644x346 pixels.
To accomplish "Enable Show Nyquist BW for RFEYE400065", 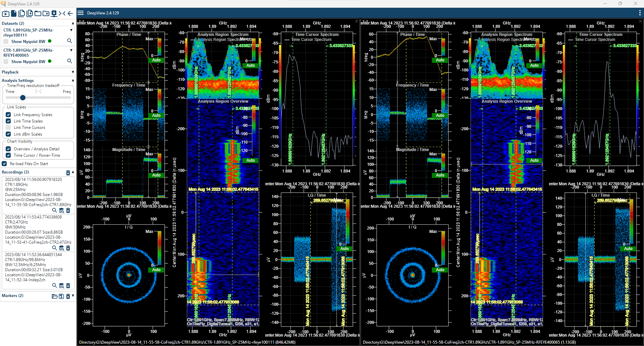I will (x=6, y=61).
